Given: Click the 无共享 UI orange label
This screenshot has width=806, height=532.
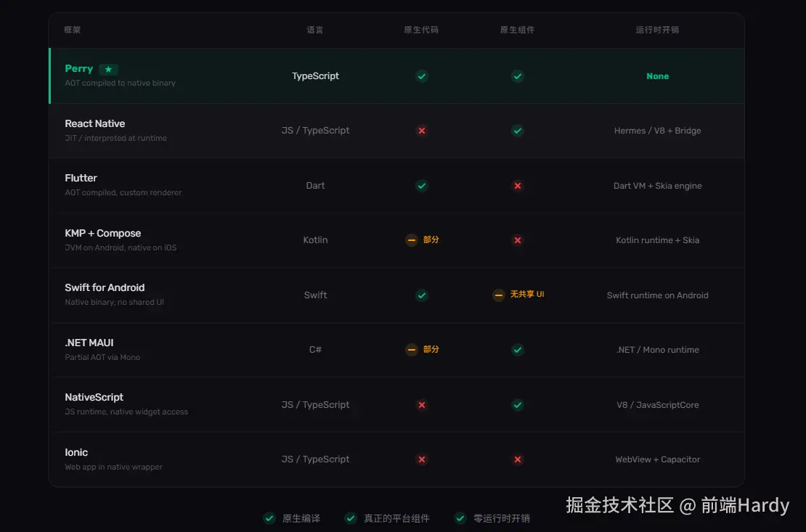Looking at the screenshot, I should tap(527, 294).
